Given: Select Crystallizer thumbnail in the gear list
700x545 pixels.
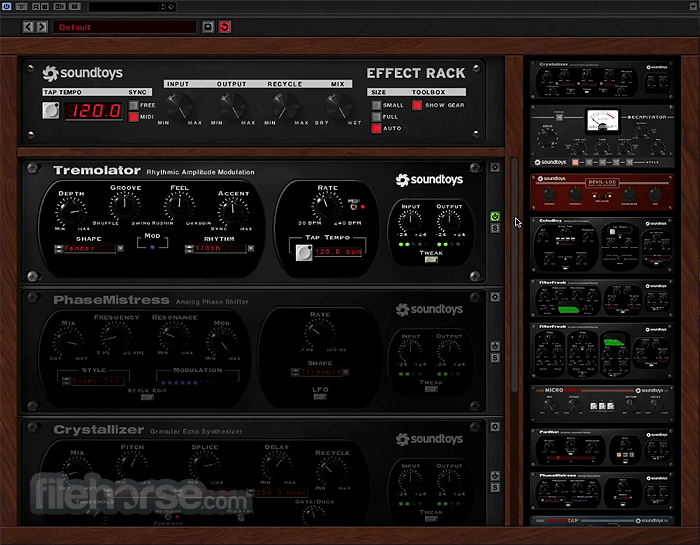Looking at the screenshot, I should click(602, 79).
